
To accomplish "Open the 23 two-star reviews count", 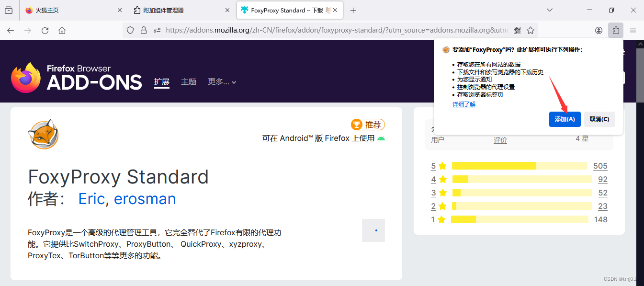I will click(x=602, y=206).
